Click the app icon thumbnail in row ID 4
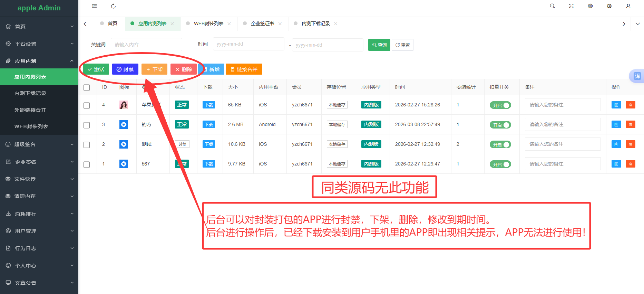The image size is (644, 294). click(124, 105)
